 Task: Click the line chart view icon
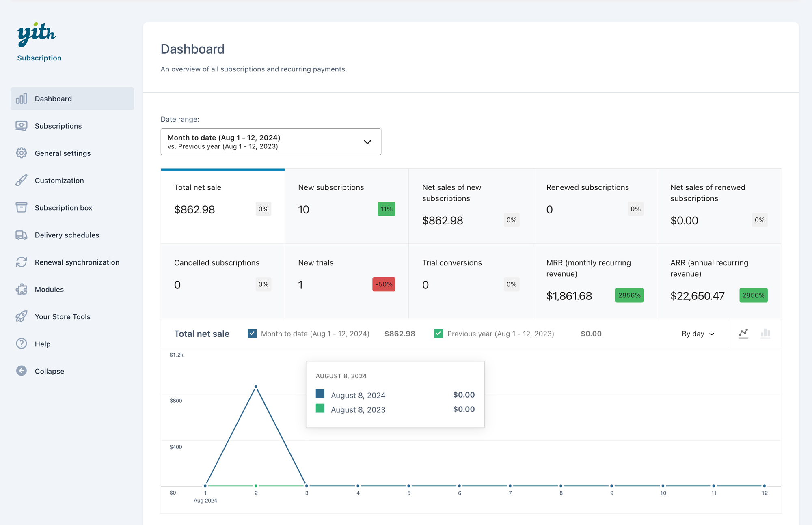point(743,334)
